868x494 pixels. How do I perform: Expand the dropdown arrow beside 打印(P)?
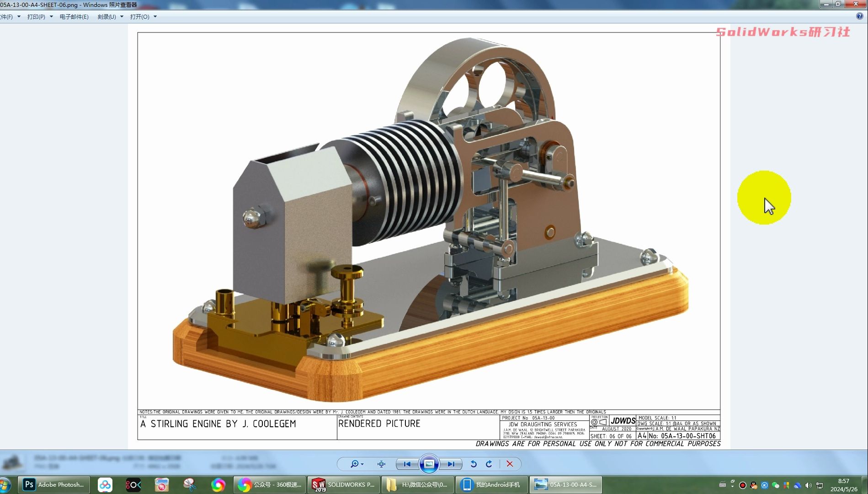tap(51, 16)
